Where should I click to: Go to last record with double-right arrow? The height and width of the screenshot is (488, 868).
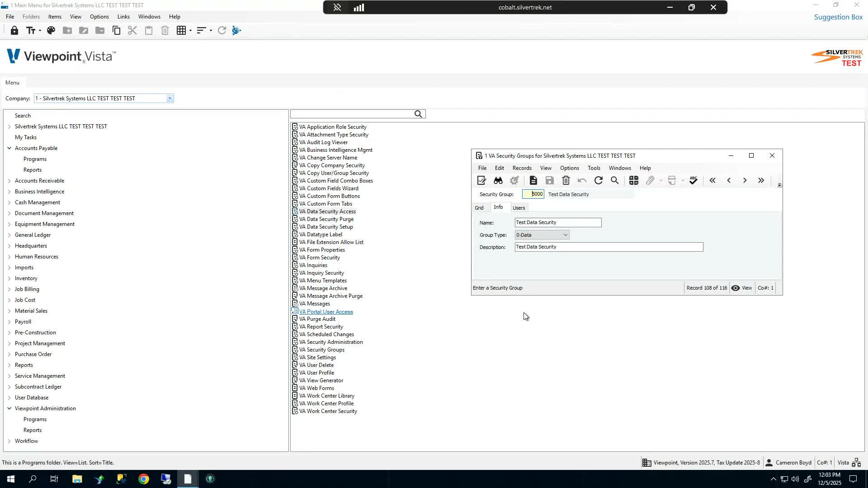[761, 181]
